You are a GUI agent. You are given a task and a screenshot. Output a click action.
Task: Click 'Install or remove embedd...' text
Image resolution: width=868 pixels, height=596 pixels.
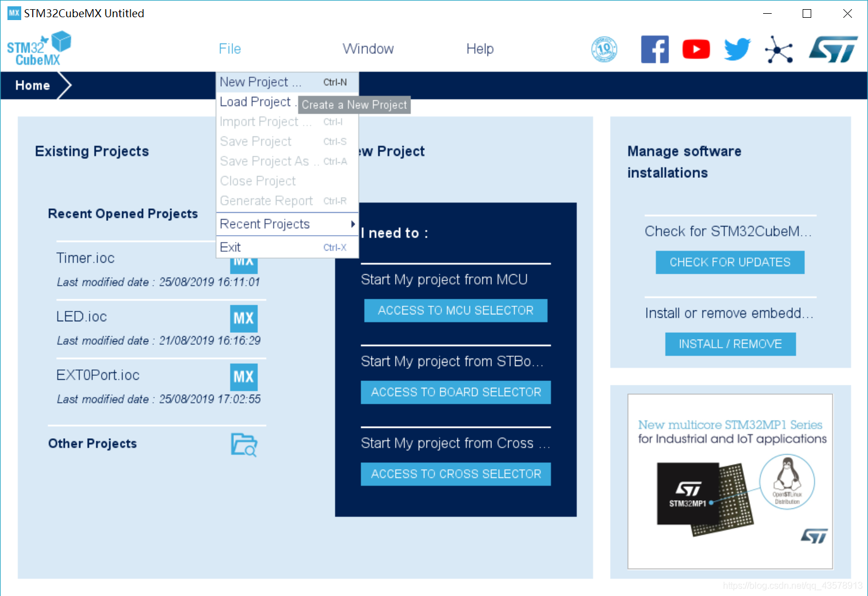tap(729, 313)
